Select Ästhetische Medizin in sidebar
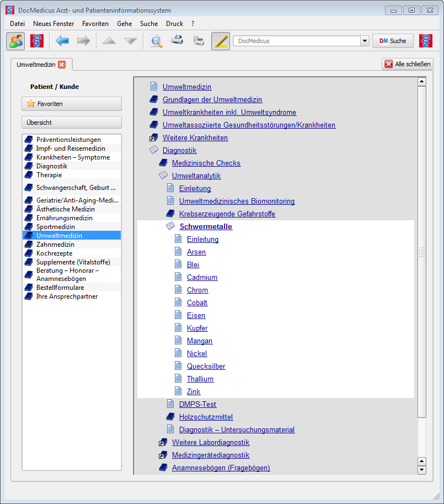This screenshot has width=444, height=504. (72, 209)
